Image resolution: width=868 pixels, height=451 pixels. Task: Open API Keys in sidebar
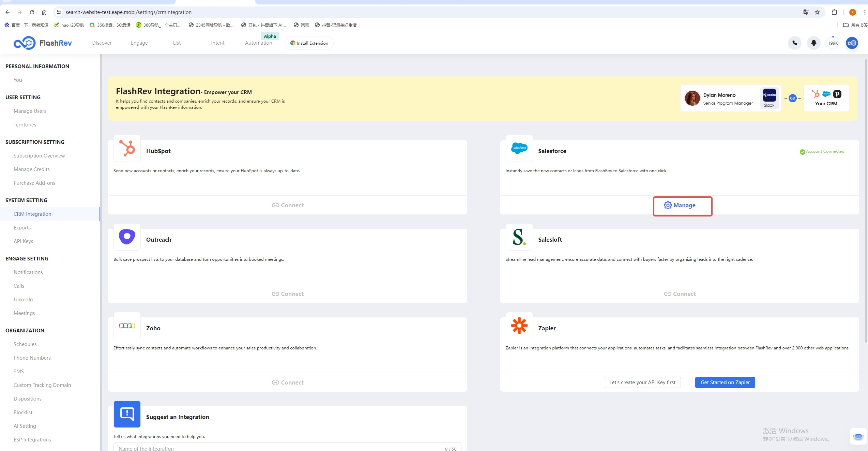(x=24, y=241)
